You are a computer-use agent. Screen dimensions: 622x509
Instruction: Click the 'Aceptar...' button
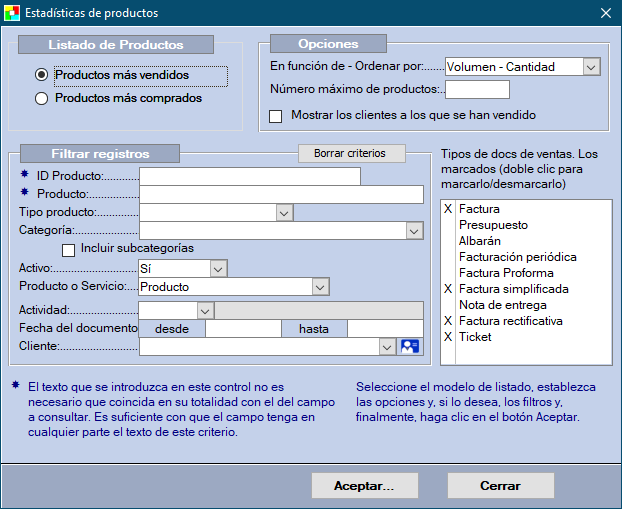pyautogui.click(x=363, y=485)
